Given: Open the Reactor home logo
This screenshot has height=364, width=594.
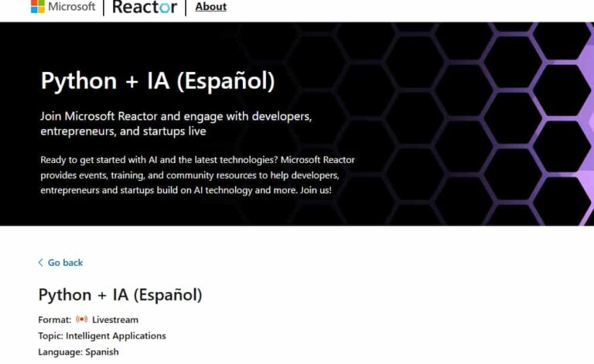Looking at the screenshot, I should click(x=145, y=7).
